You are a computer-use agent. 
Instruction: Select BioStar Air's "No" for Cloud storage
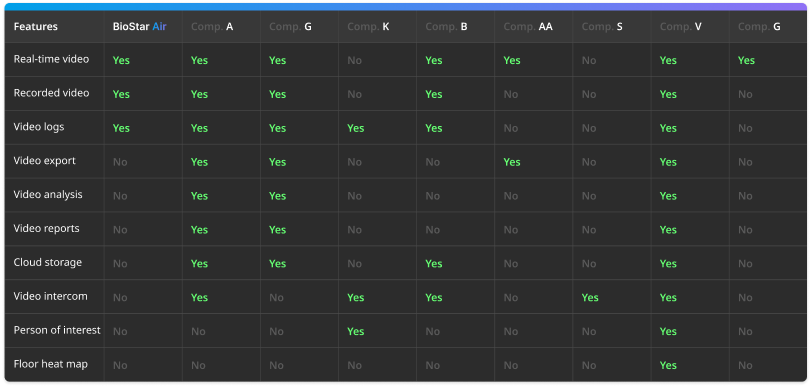[x=120, y=264]
